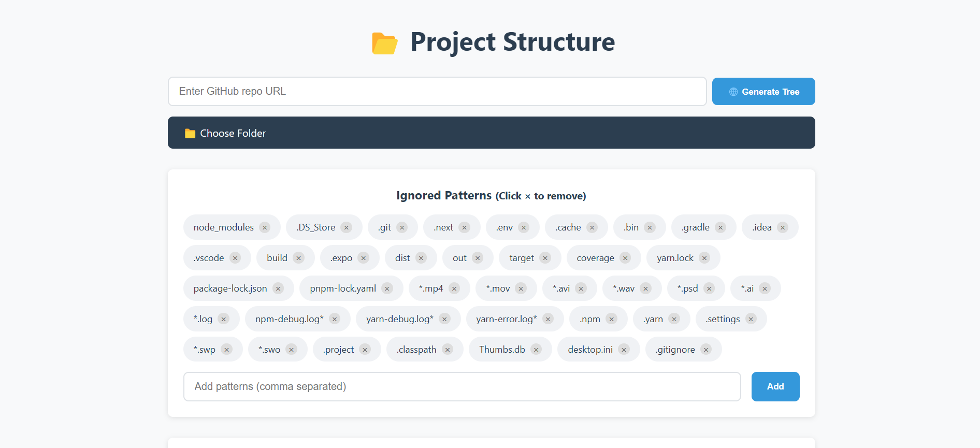This screenshot has width=980, height=448.
Task: Remove the package-lock.json ignored pattern
Action: click(x=278, y=288)
